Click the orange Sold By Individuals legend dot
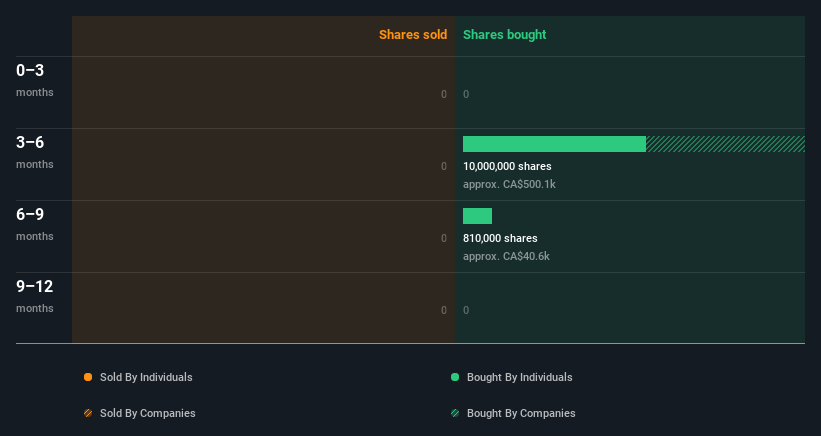The image size is (821, 436). point(88,377)
